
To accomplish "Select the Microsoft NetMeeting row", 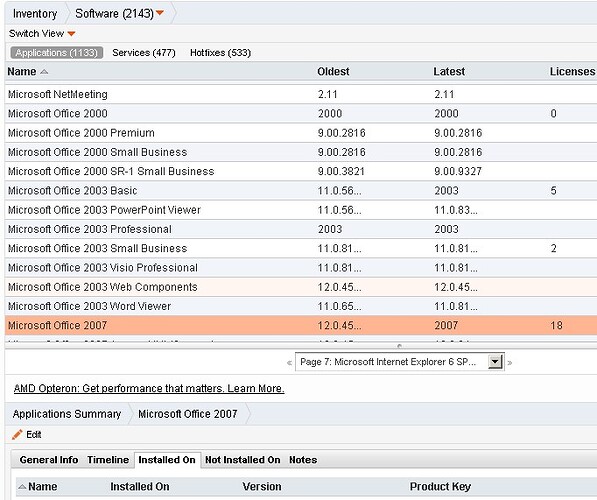I will point(301,94).
